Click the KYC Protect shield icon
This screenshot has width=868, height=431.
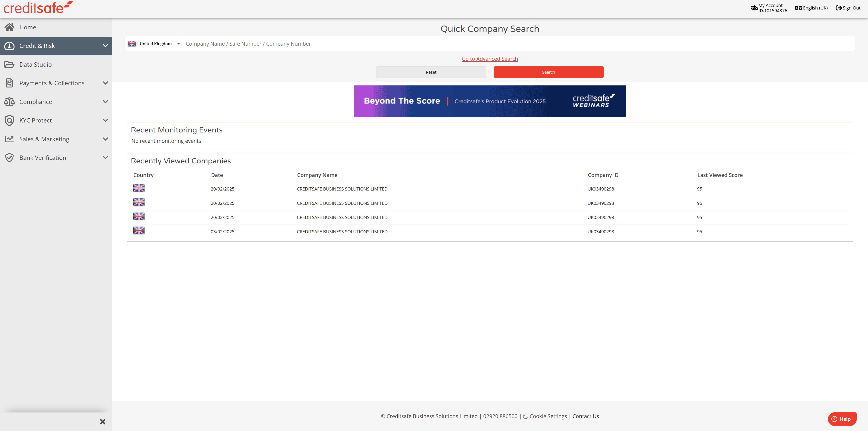9,120
